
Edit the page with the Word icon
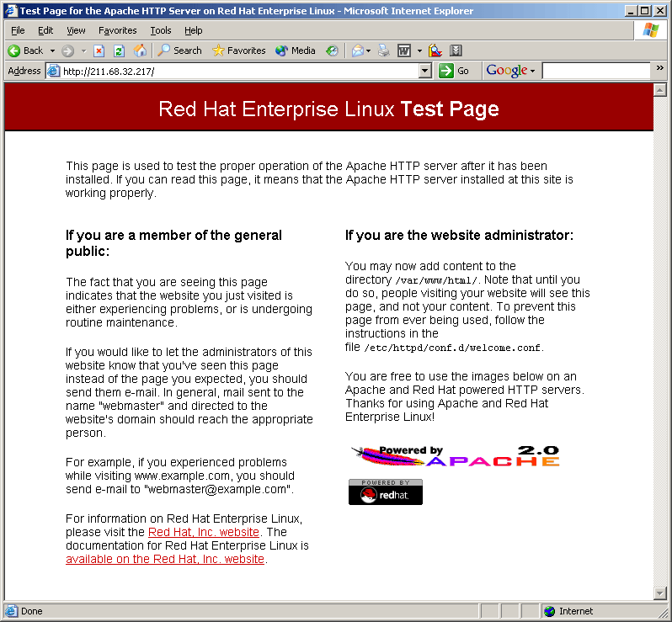click(403, 51)
